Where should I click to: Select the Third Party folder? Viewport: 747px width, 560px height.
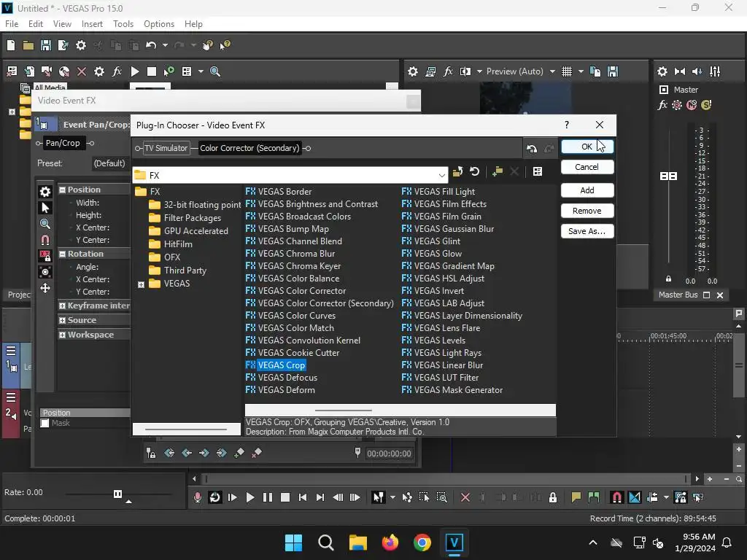click(x=185, y=271)
